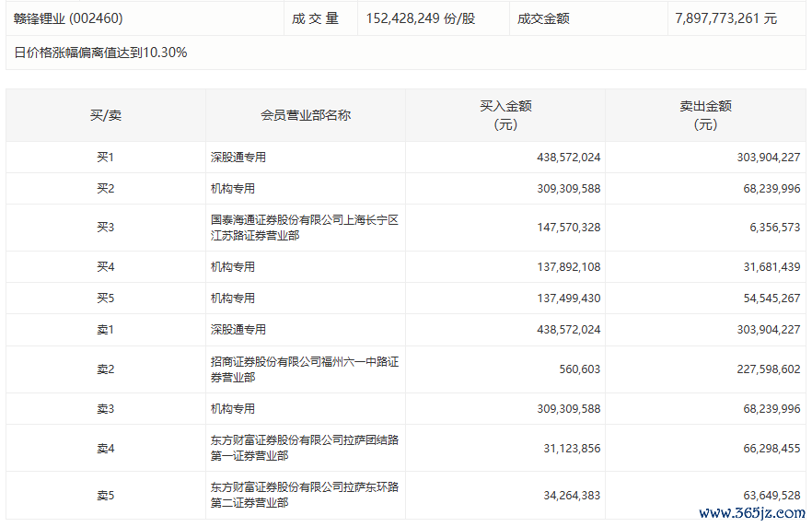Select the 卖5 row label
The height and width of the screenshot is (527, 812).
point(106,496)
